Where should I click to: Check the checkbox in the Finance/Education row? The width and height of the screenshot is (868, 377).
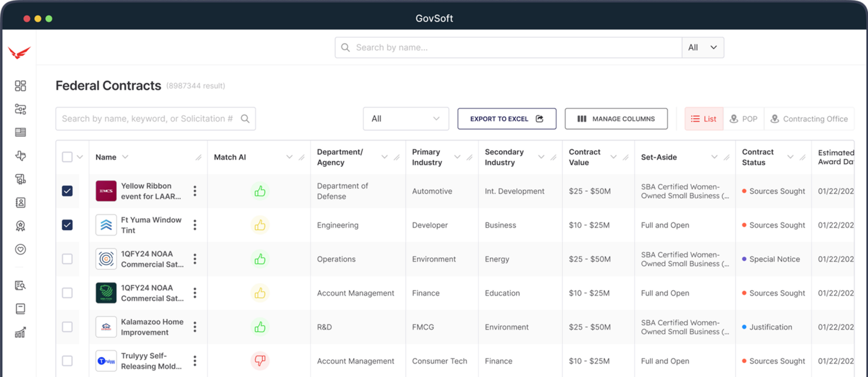click(x=67, y=293)
